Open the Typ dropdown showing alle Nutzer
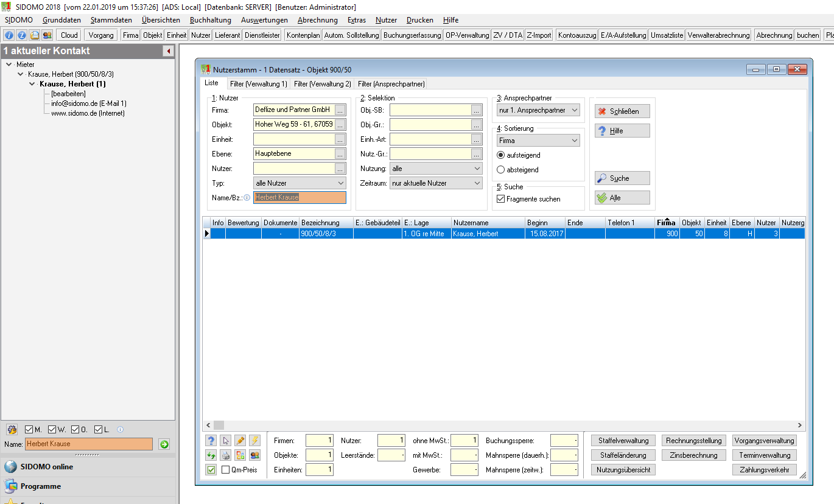Viewport: 834px width, 504px height. tap(300, 183)
